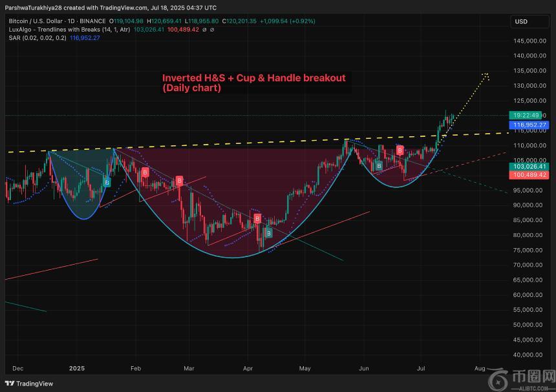Image resolution: width=556 pixels, height=392 pixels.
Task: Select the green B marker in January
Action: tap(107, 182)
